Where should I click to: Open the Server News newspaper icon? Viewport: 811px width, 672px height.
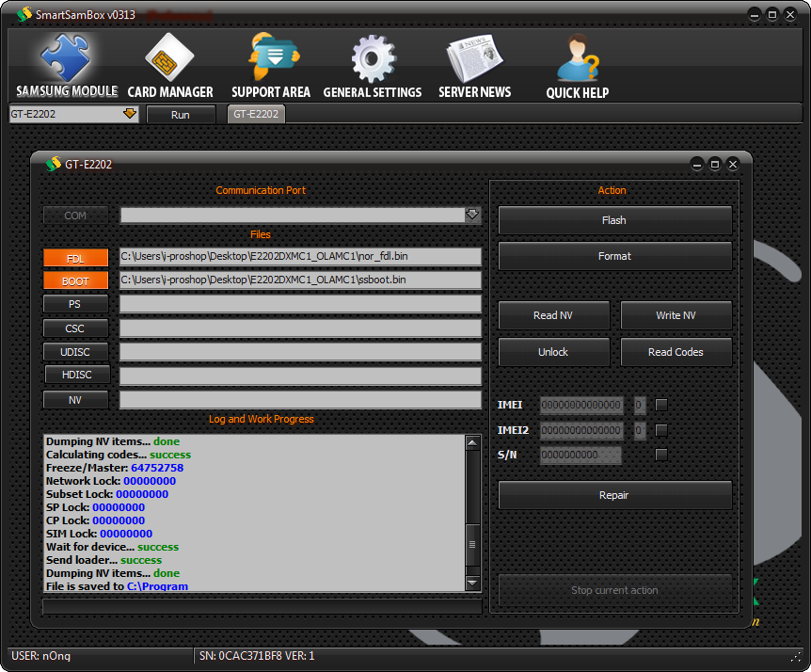474,58
